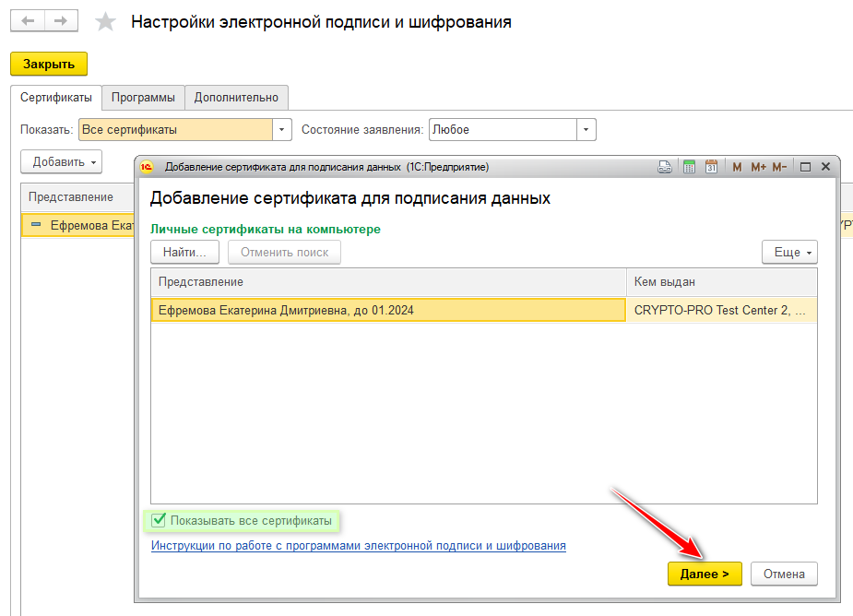Click the M- memory subtract button
853x616 pixels.
pos(779,167)
